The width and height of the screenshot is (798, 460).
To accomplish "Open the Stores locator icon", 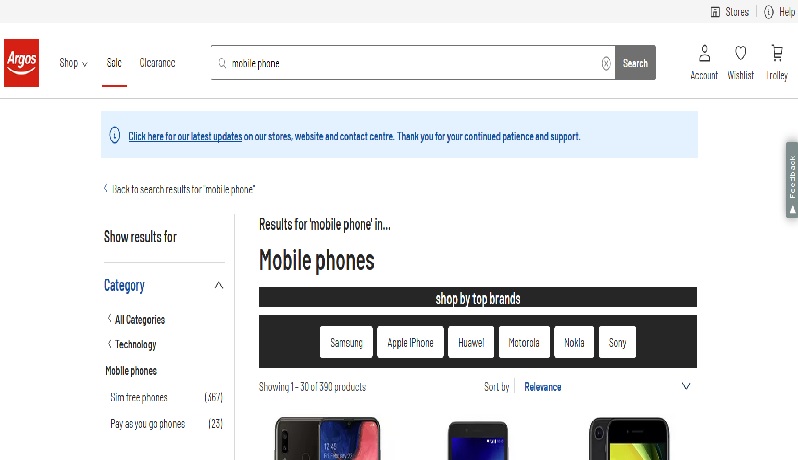I will (715, 12).
